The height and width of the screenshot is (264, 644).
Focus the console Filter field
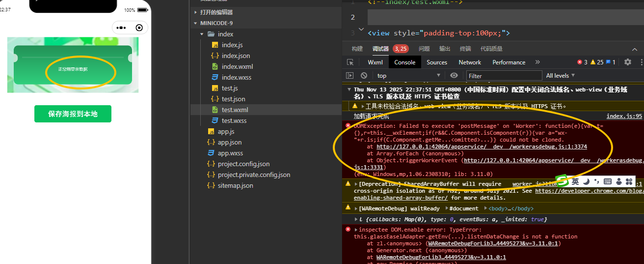click(503, 76)
